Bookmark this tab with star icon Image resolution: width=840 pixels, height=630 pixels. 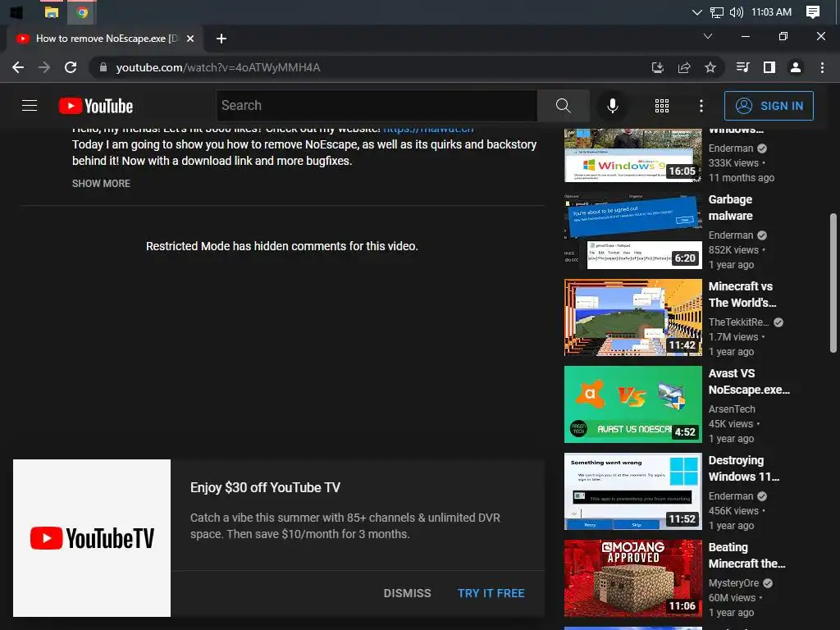[x=710, y=67]
